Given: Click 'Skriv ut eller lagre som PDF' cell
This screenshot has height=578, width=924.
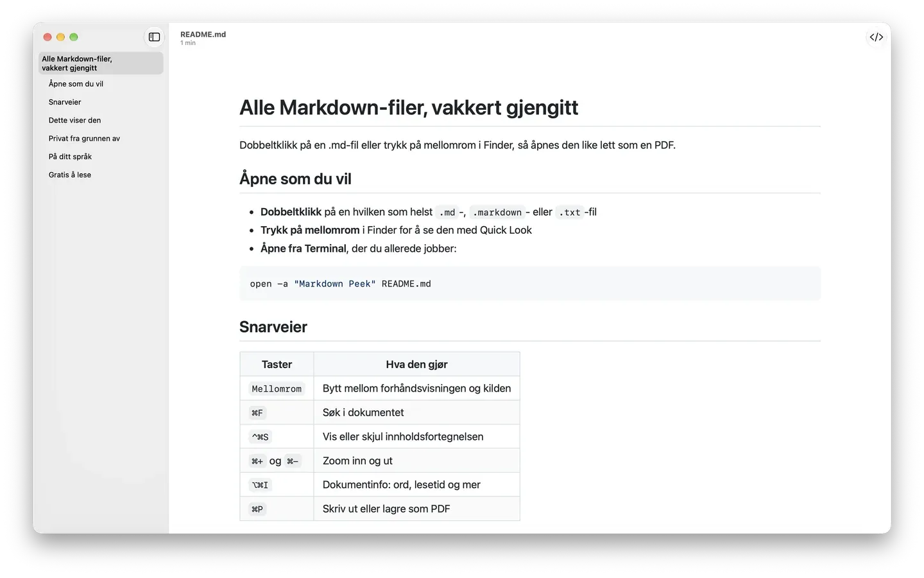Looking at the screenshot, I should (x=416, y=509).
